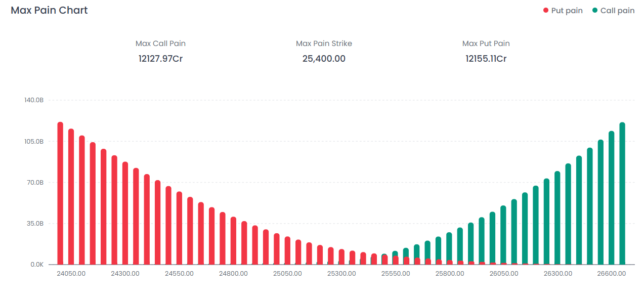Click the red Put pain legend dot

(546, 11)
